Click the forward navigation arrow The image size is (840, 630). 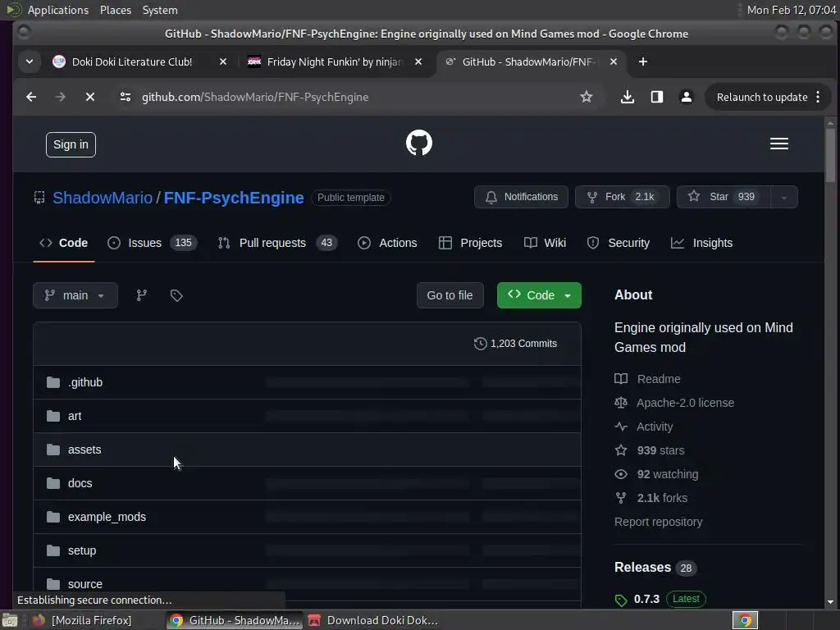click(61, 97)
